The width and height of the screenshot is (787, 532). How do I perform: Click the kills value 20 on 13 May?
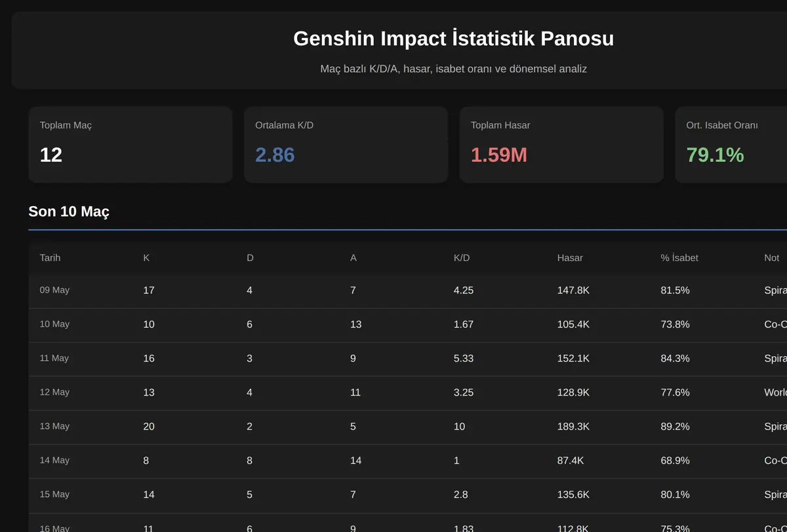(x=149, y=426)
